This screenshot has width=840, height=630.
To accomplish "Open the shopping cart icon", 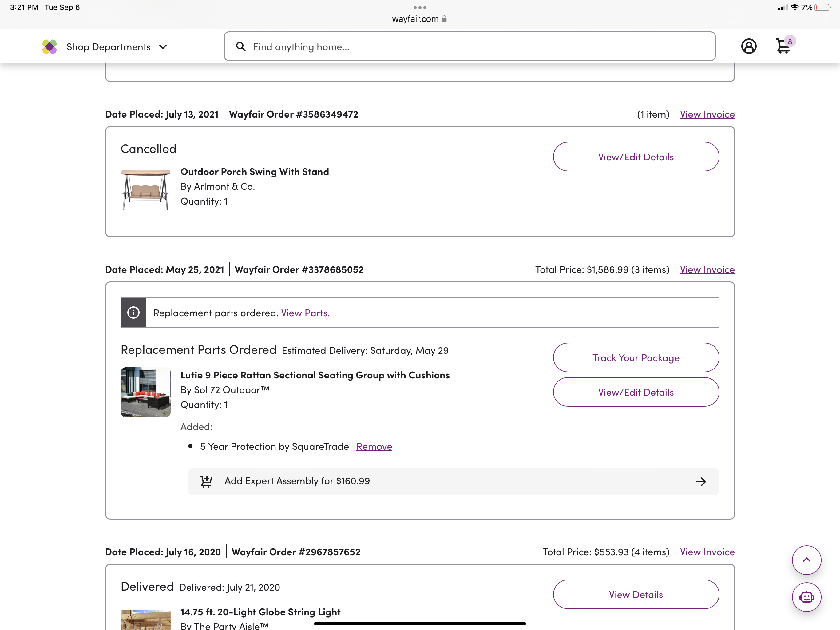I will click(783, 46).
